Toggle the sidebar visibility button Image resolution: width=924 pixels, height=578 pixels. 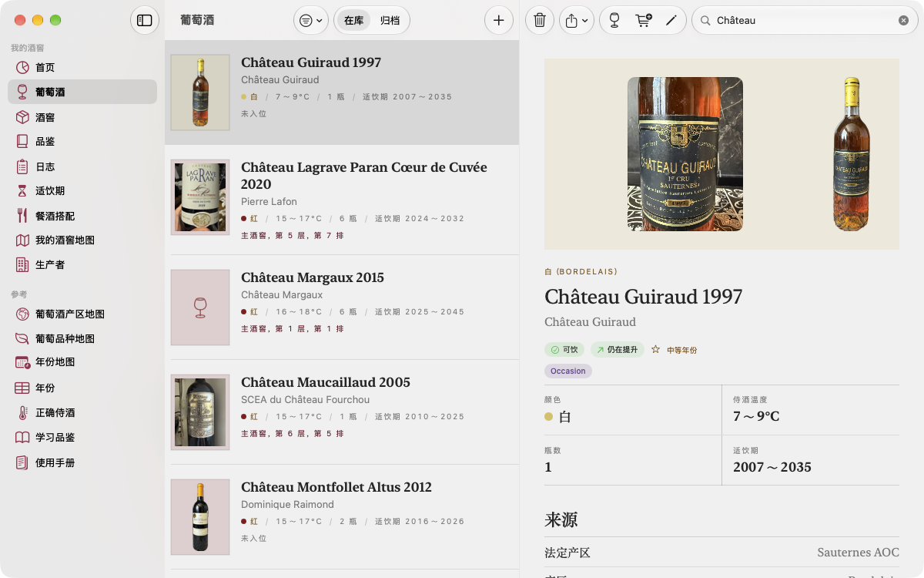(x=145, y=21)
